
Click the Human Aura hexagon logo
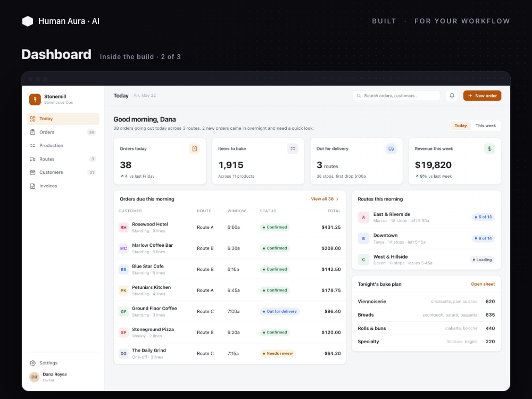28,21
